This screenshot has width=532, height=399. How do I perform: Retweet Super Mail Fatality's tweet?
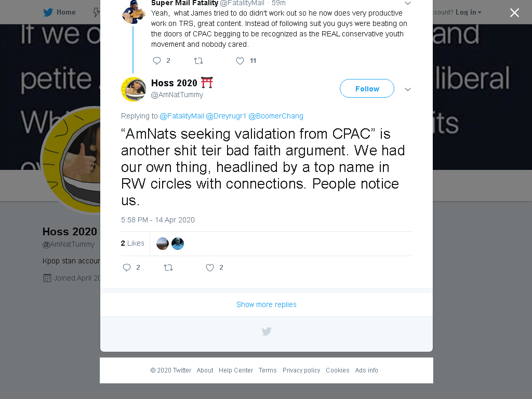pyautogui.click(x=198, y=61)
